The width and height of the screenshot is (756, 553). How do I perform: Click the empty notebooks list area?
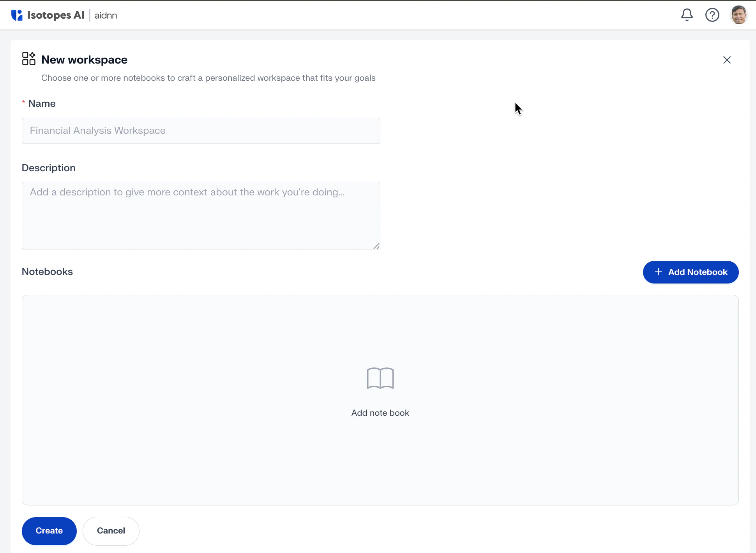[x=195, y=448]
